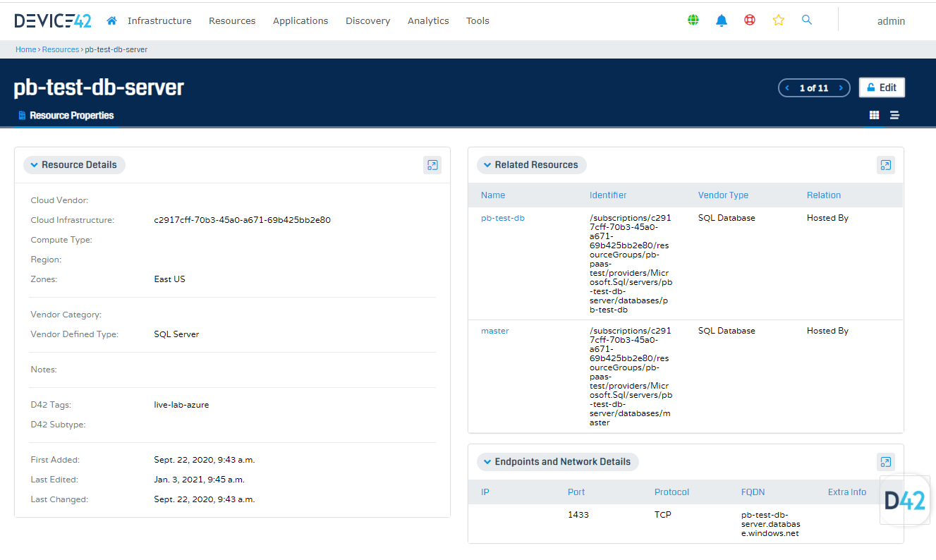Screen dimensions: 936x560
Task: Maximize the Related Resources panel
Action: click(885, 165)
